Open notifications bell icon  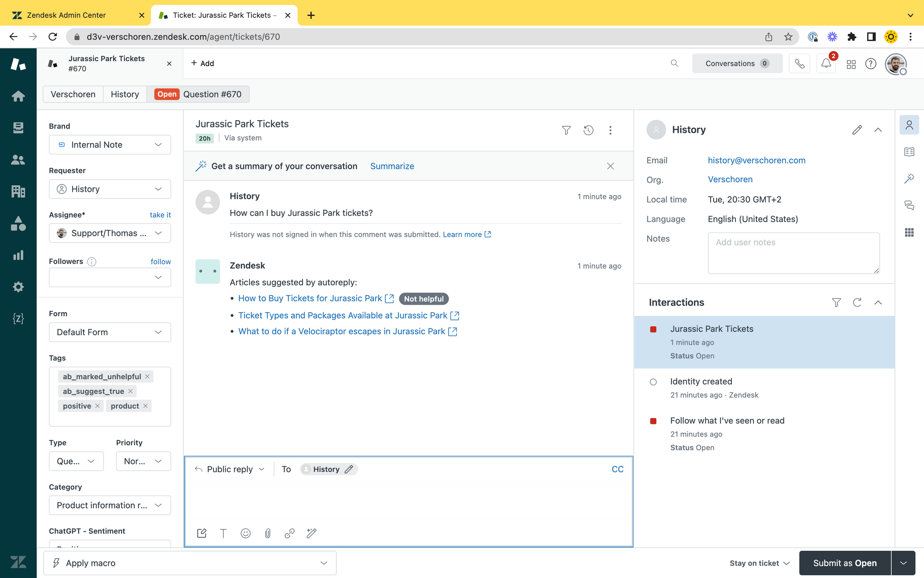pyautogui.click(x=826, y=63)
